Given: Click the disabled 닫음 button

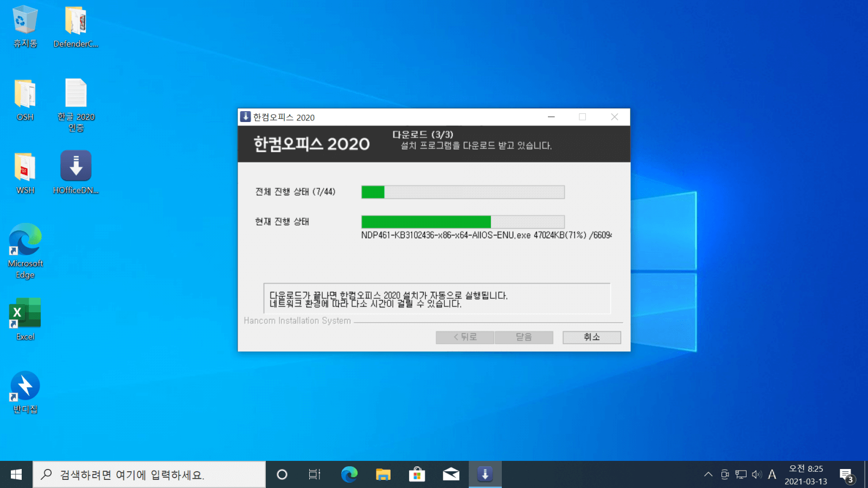Looking at the screenshot, I should 524,337.
